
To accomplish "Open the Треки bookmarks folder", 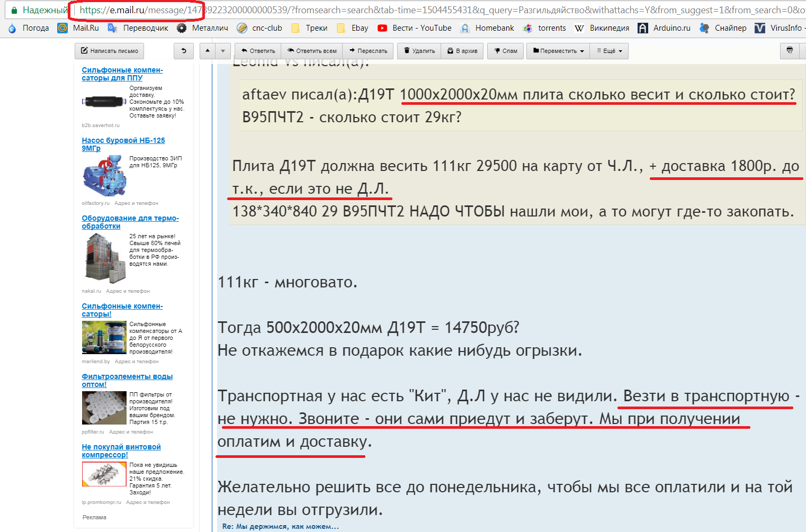I will (309, 28).
